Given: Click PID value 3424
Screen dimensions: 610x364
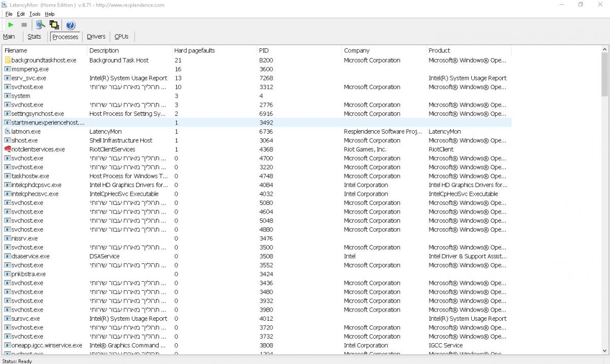Looking at the screenshot, I should pyautogui.click(x=266, y=274).
